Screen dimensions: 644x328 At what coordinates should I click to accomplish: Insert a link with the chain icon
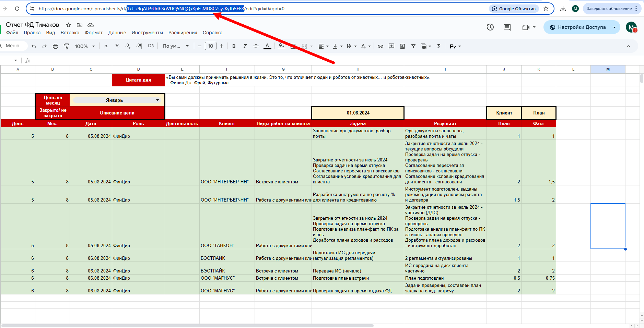(x=380, y=46)
